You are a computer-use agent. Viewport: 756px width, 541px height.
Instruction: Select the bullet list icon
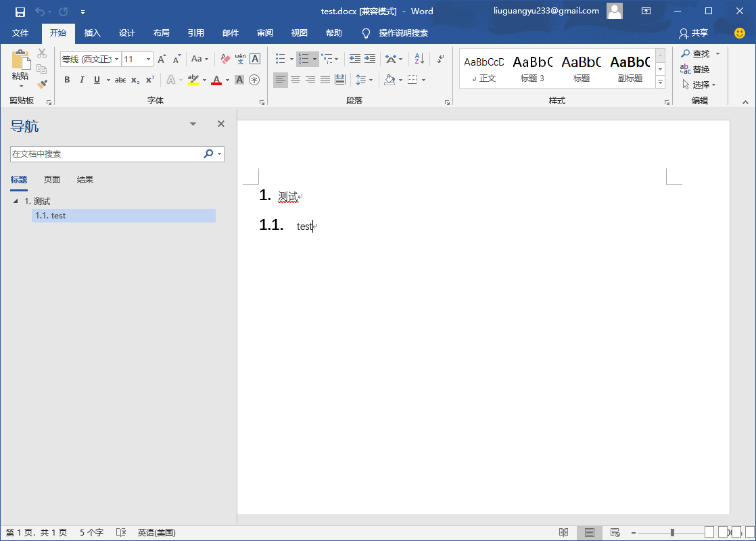[x=280, y=60]
